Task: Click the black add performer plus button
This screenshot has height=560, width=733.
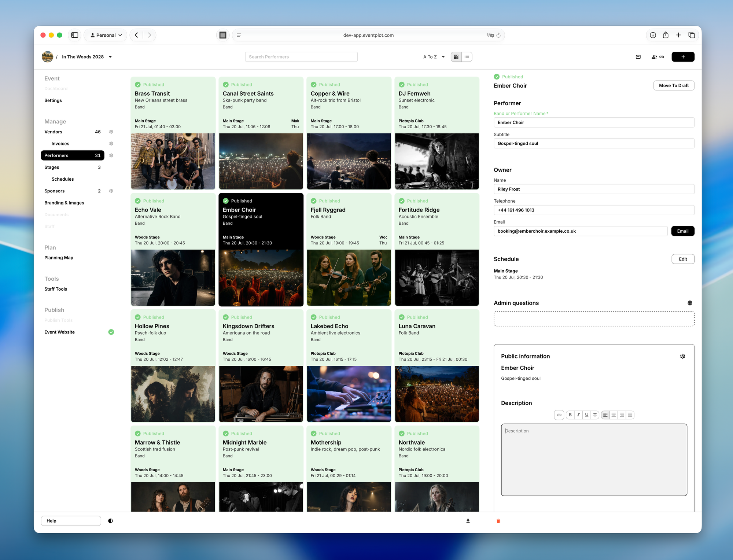Action: pyautogui.click(x=683, y=57)
